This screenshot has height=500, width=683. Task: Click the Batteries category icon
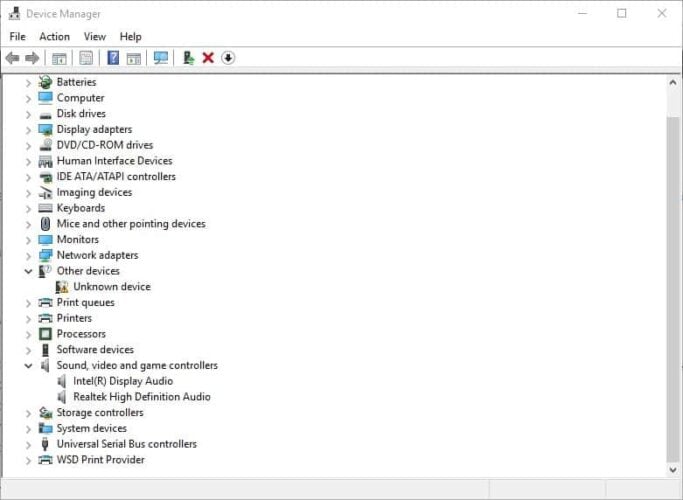pos(45,82)
